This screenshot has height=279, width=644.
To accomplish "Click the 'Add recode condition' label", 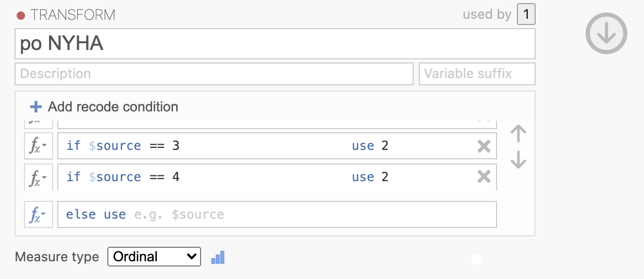I will (x=113, y=107).
